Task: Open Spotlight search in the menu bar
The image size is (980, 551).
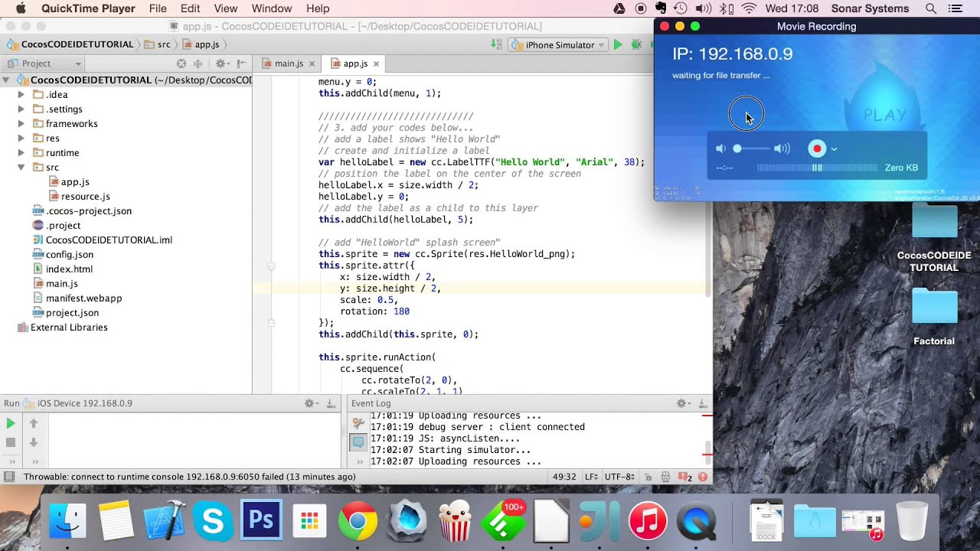Action: [x=931, y=8]
